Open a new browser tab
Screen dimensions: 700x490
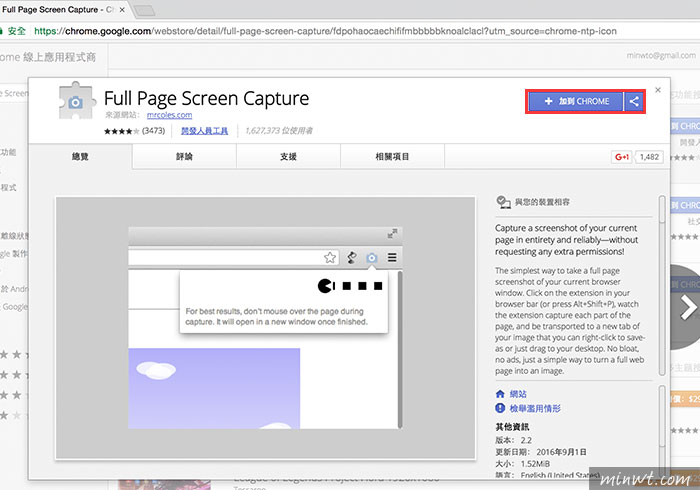click(x=144, y=10)
